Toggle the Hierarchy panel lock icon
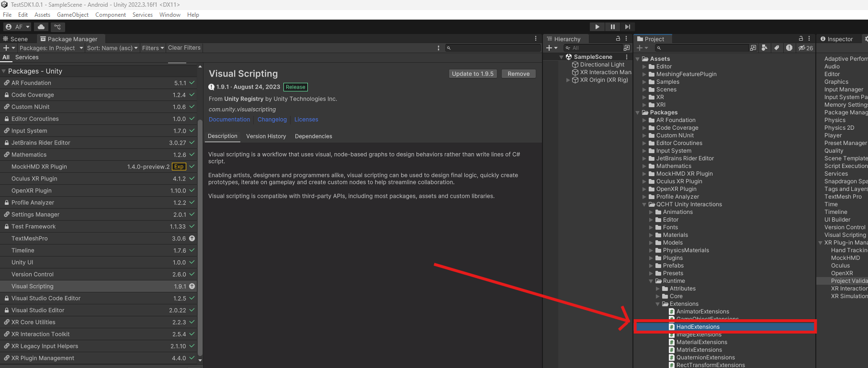The height and width of the screenshot is (368, 868). point(618,39)
